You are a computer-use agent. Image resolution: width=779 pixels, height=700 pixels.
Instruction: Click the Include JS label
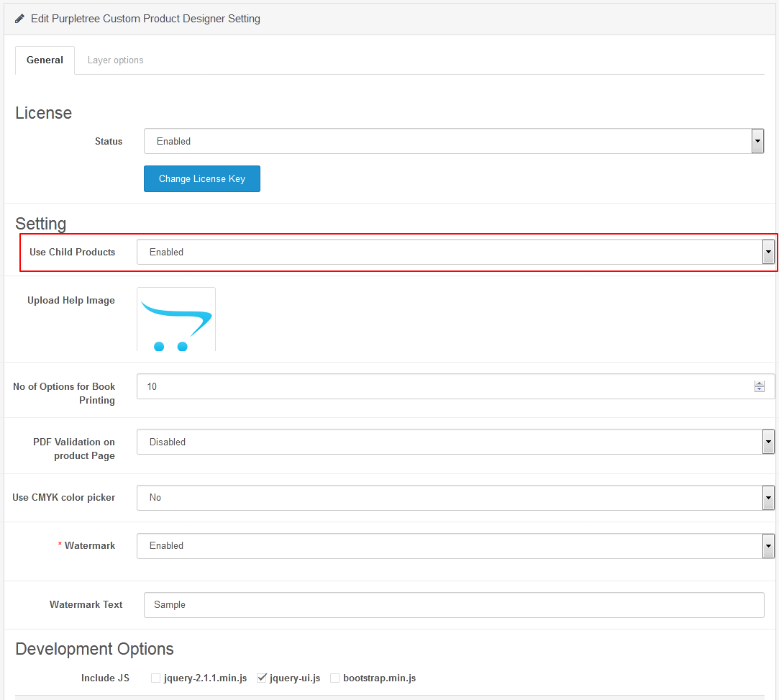[x=105, y=678]
